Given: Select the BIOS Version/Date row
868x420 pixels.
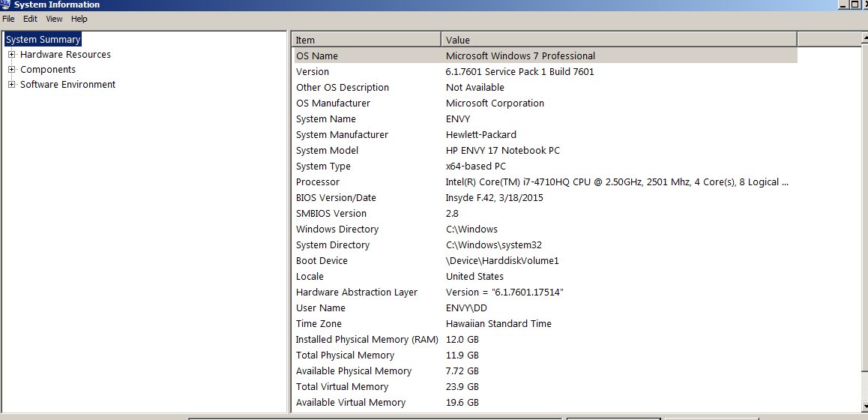Looking at the screenshot, I should (545, 198).
